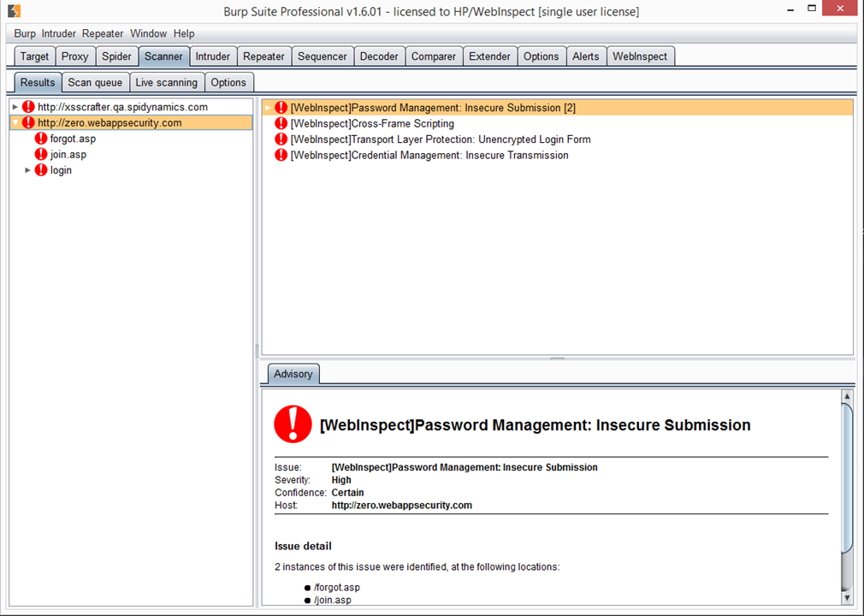Collapse the zero.webappsecurity.com tree node
864x616 pixels.
pyautogui.click(x=15, y=123)
